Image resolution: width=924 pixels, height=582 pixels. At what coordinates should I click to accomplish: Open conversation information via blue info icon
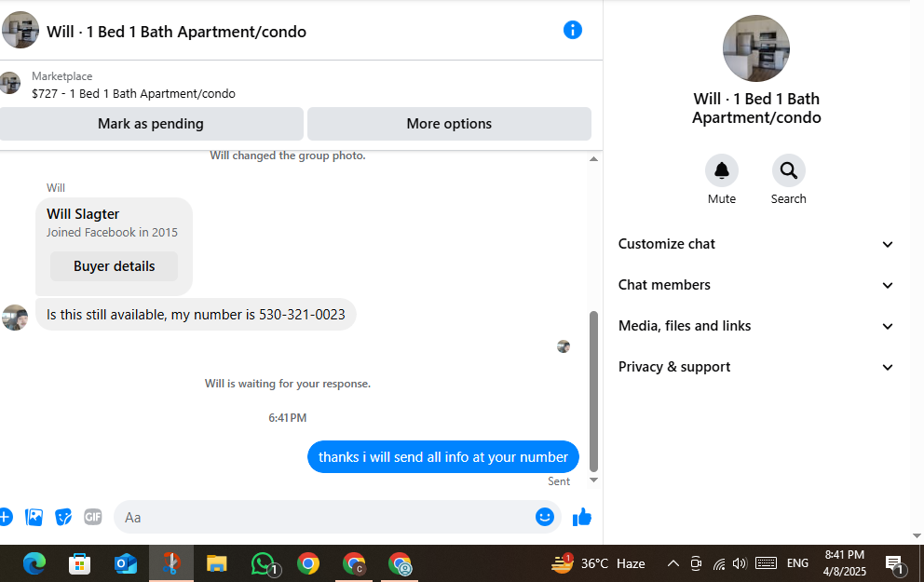coord(572,30)
